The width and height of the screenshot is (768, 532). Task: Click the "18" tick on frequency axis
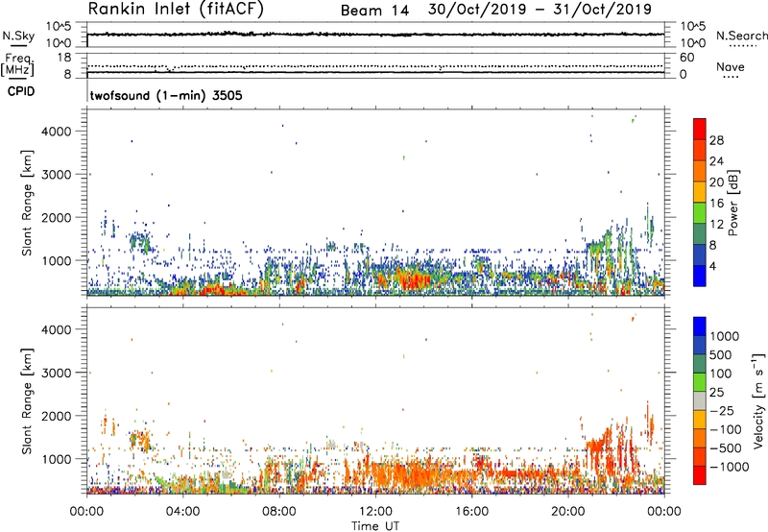click(x=64, y=58)
